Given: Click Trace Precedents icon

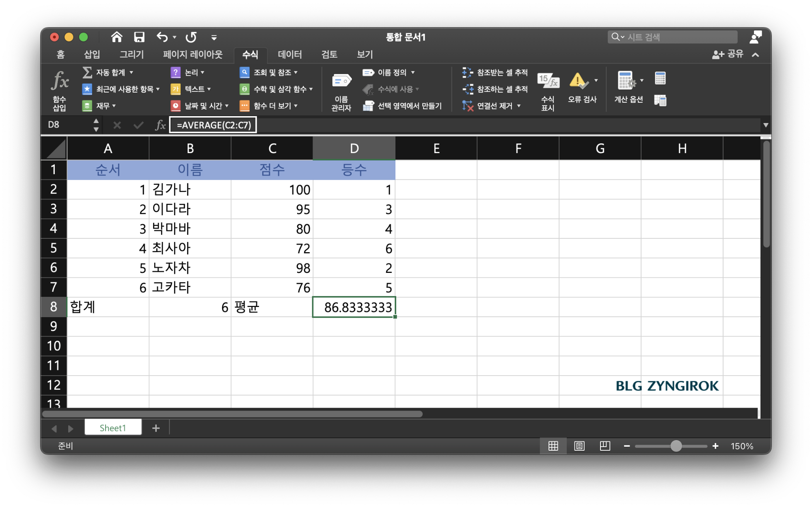Looking at the screenshot, I should (468, 73).
